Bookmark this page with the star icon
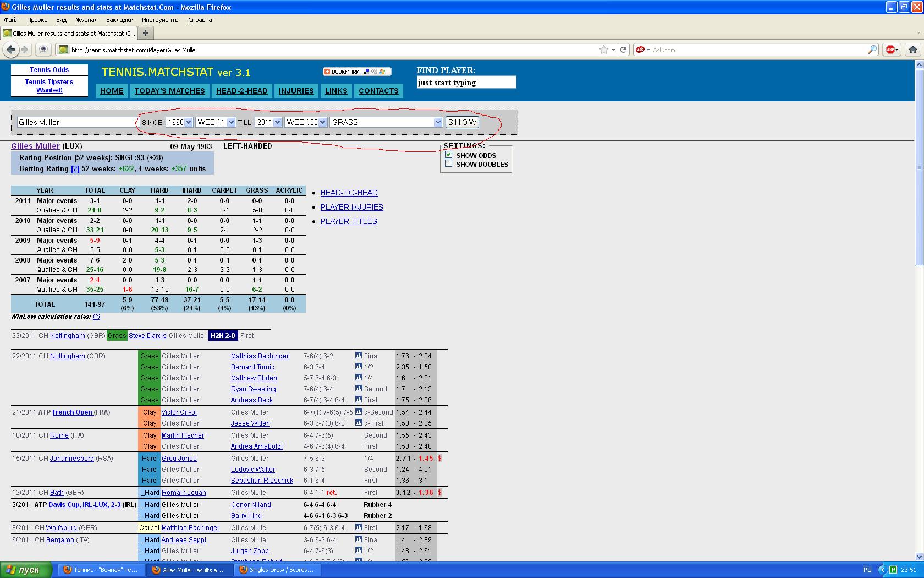 coord(604,50)
